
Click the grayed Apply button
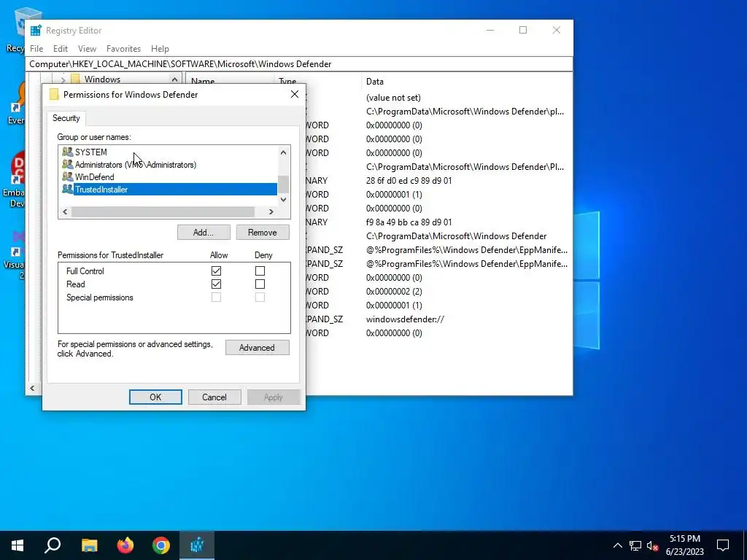[x=274, y=397]
